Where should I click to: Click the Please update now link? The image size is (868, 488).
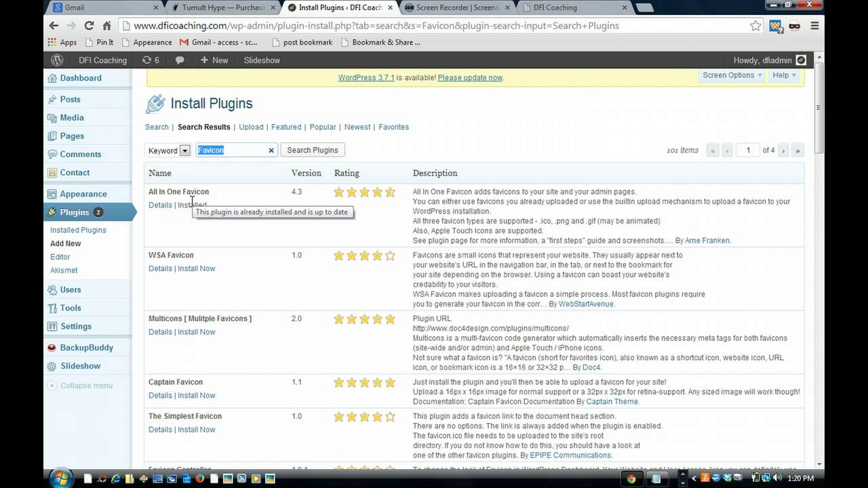pyautogui.click(x=470, y=77)
